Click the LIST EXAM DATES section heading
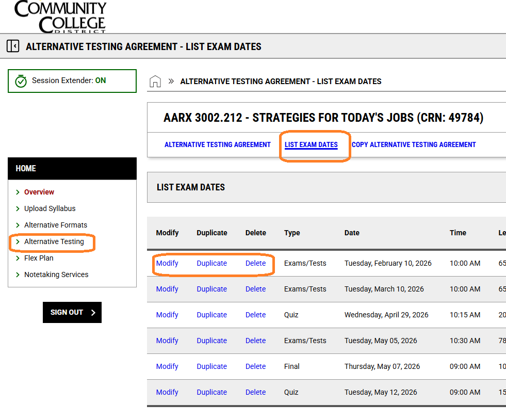The width and height of the screenshot is (506, 420). 191,187
